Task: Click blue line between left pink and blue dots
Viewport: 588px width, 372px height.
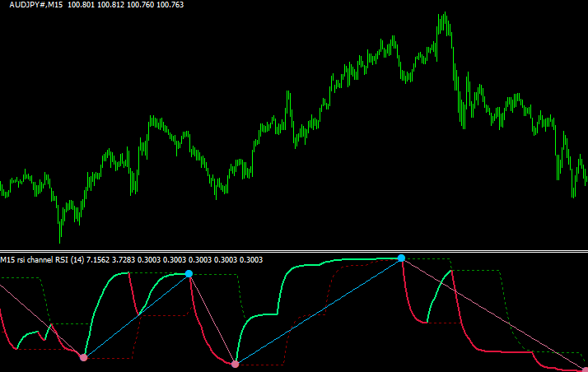Action: [x=136, y=315]
